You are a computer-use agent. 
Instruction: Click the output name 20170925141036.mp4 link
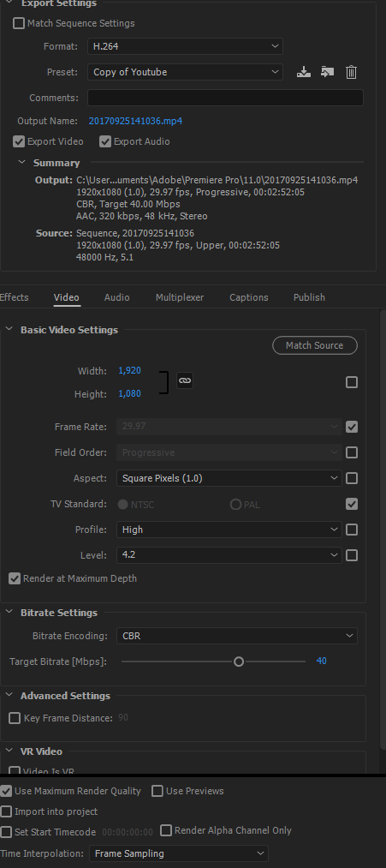click(135, 121)
